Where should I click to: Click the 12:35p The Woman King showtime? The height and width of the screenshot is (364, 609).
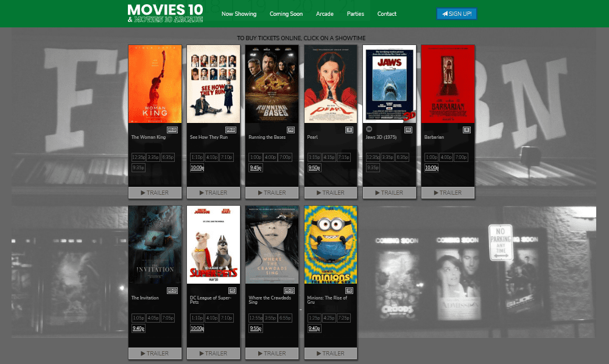point(138,157)
